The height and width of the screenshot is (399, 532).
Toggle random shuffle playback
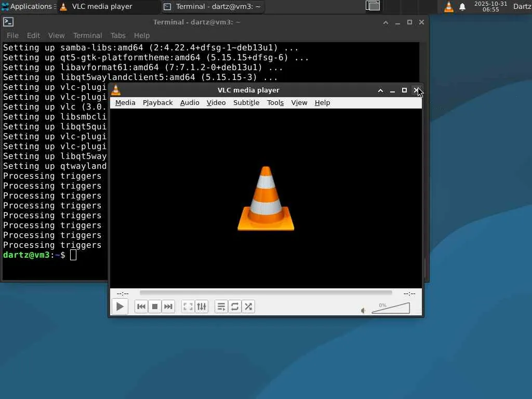248,307
